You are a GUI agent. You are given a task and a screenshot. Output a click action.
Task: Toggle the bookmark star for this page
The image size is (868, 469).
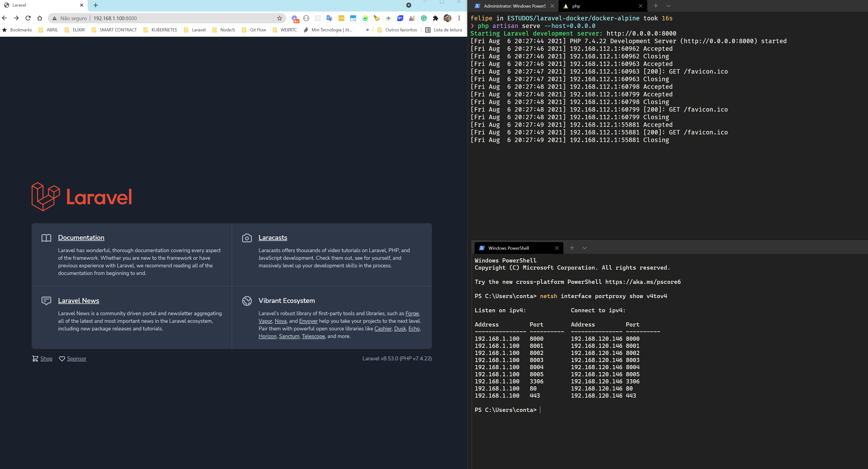[x=279, y=18]
